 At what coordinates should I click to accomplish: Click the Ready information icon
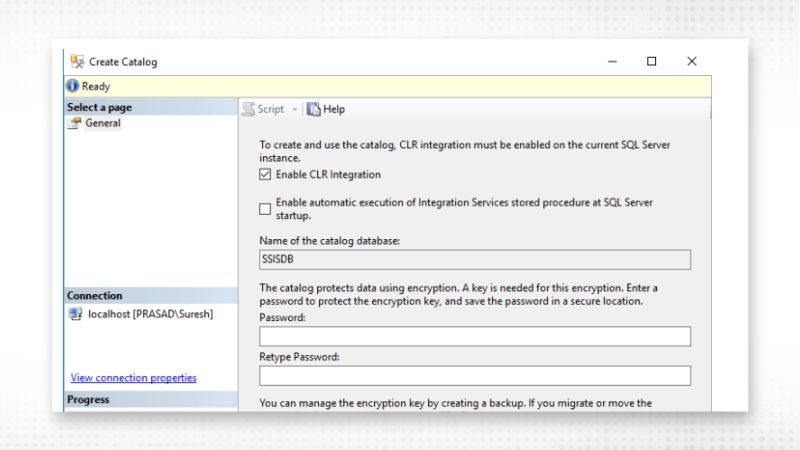pyautogui.click(x=72, y=86)
